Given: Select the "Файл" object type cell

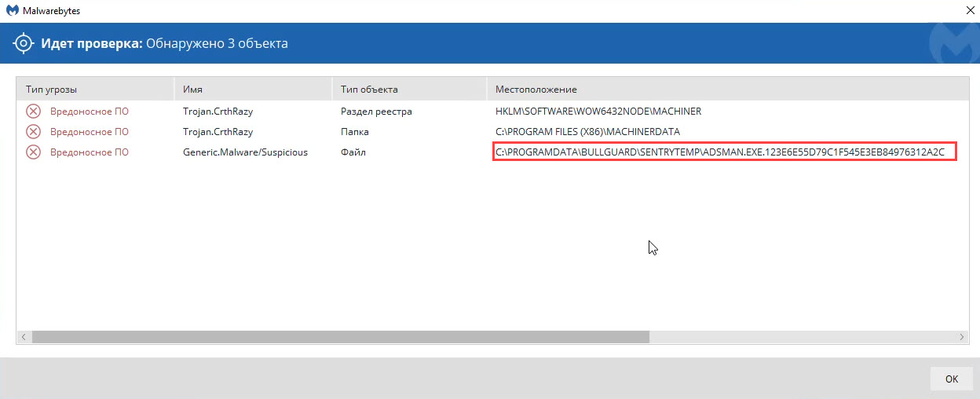Looking at the screenshot, I should pos(353,152).
